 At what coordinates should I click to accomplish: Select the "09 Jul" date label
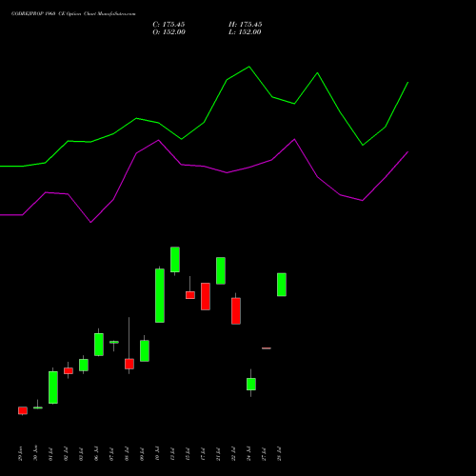tap(142, 454)
